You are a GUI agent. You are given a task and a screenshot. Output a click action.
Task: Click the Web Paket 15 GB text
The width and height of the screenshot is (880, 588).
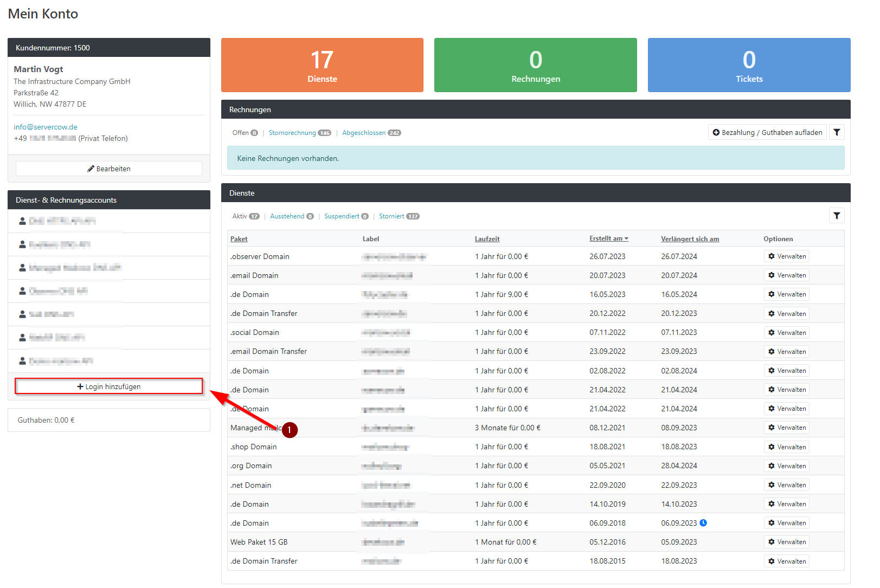259,542
